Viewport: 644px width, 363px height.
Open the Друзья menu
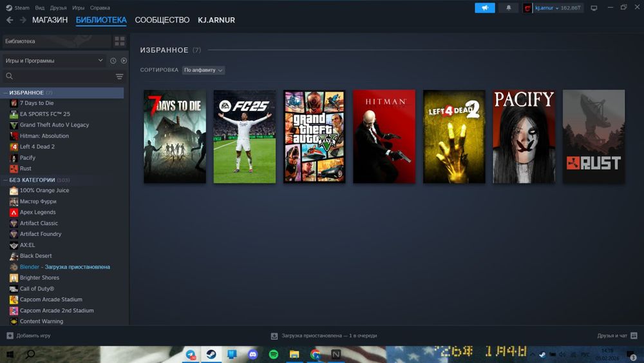[59, 8]
